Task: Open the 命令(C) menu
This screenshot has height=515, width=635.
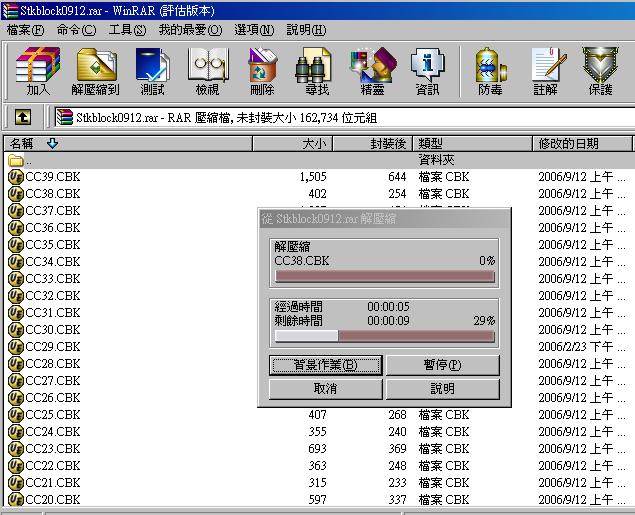Action: click(76, 30)
